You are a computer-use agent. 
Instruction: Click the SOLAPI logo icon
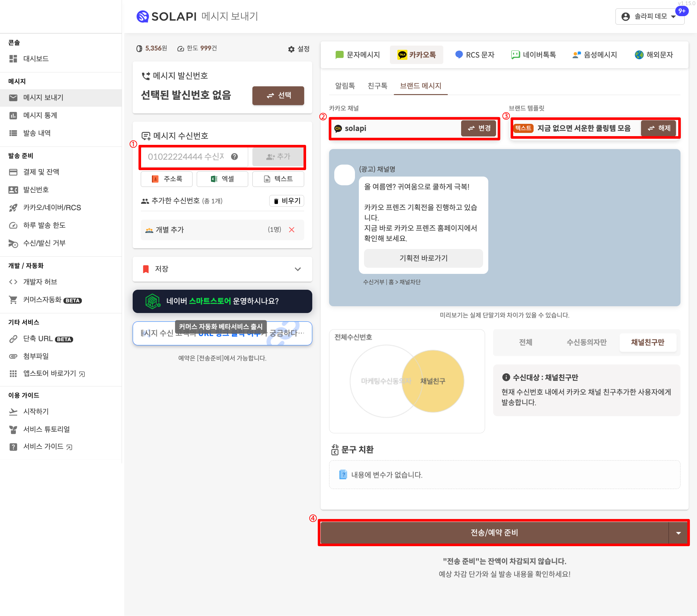142,16
